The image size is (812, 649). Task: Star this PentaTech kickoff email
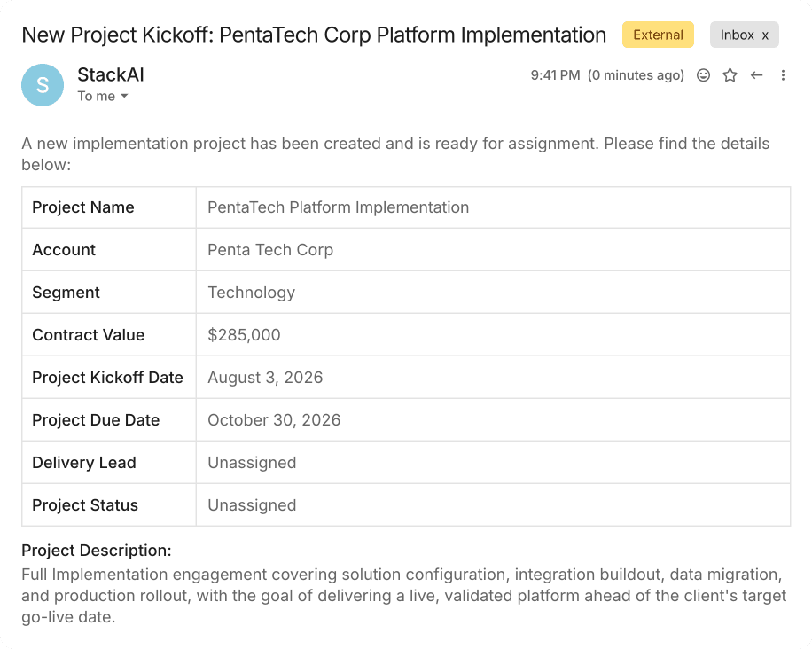coord(730,75)
